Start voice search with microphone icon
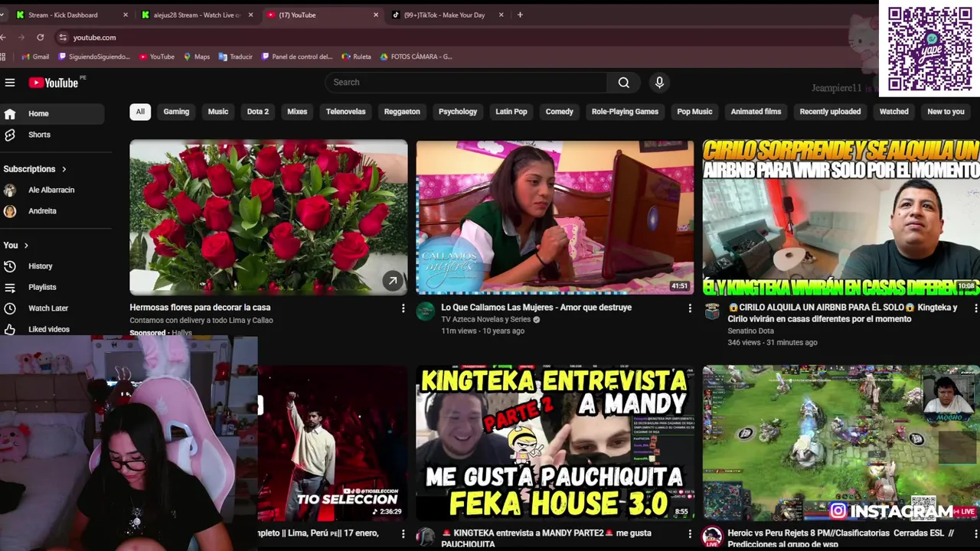Screen dimensions: 980x551 659,83
